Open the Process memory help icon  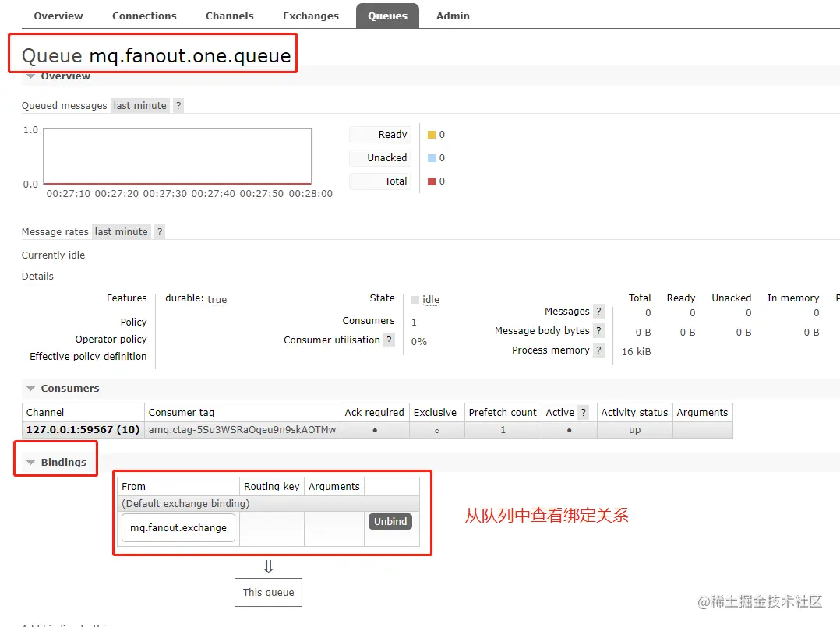pos(597,350)
